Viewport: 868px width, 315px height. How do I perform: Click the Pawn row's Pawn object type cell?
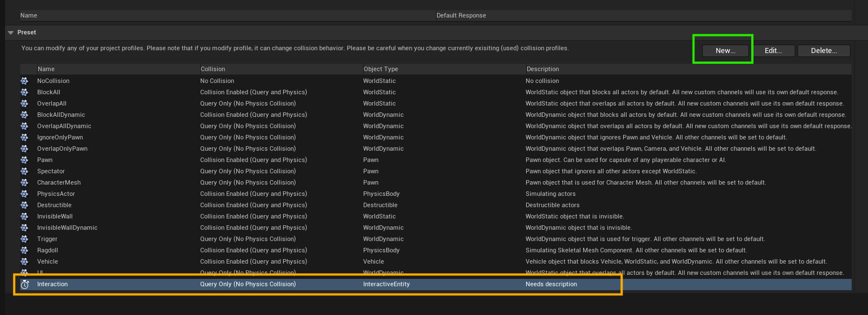tap(371, 160)
